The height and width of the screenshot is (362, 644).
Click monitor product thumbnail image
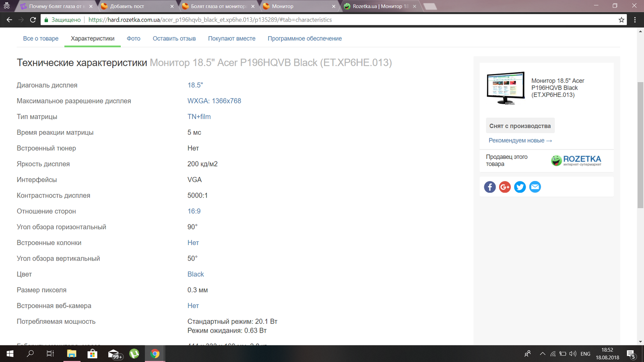click(x=506, y=88)
